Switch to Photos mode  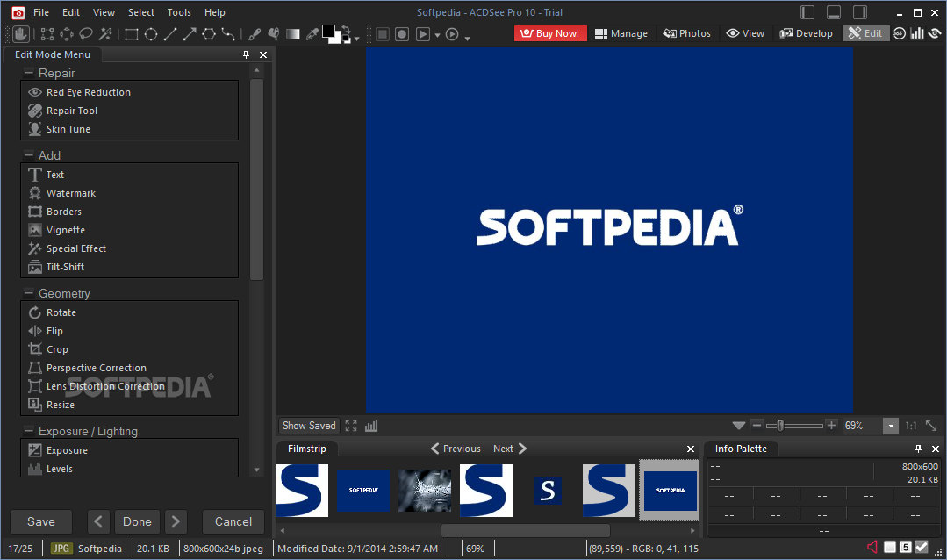pos(686,33)
